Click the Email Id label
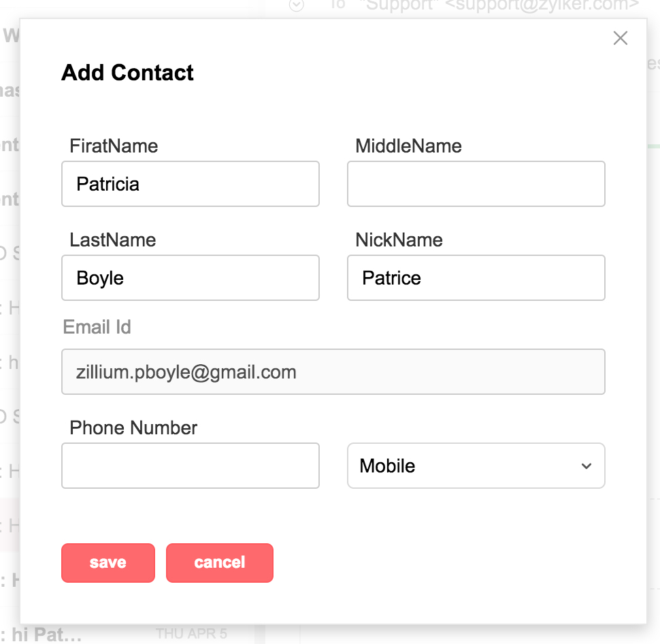The width and height of the screenshot is (660, 644). coord(97,327)
